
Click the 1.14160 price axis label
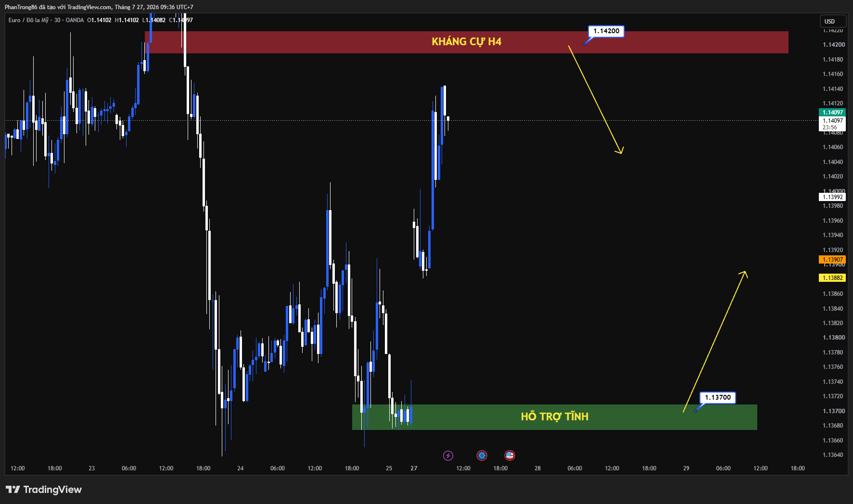pyautogui.click(x=833, y=74)
